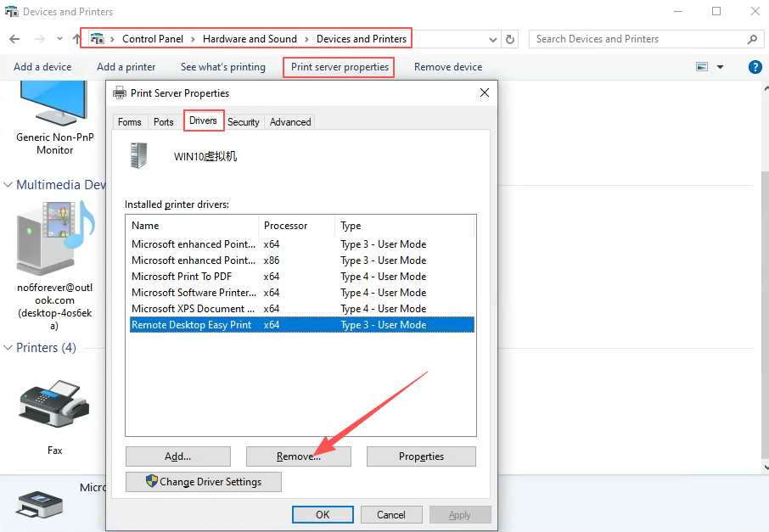Refresh the Devices and Printers view
This screenshot has height=532, width=769.
pos(510,39)
